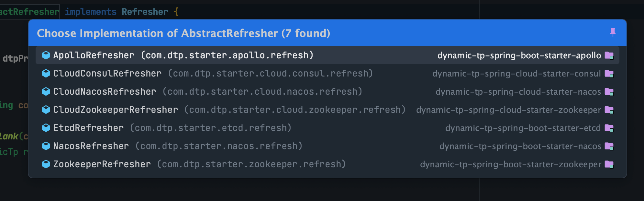The image size is (644, 201).
Task: Choose CloudConsulRefresher from the list
Action: (x=328, y=73)
